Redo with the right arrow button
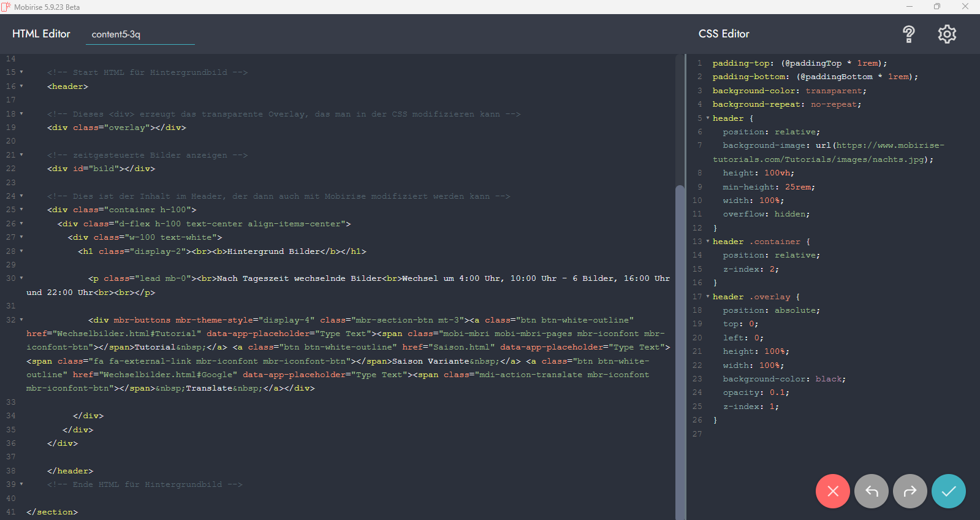 pos(910,491)
